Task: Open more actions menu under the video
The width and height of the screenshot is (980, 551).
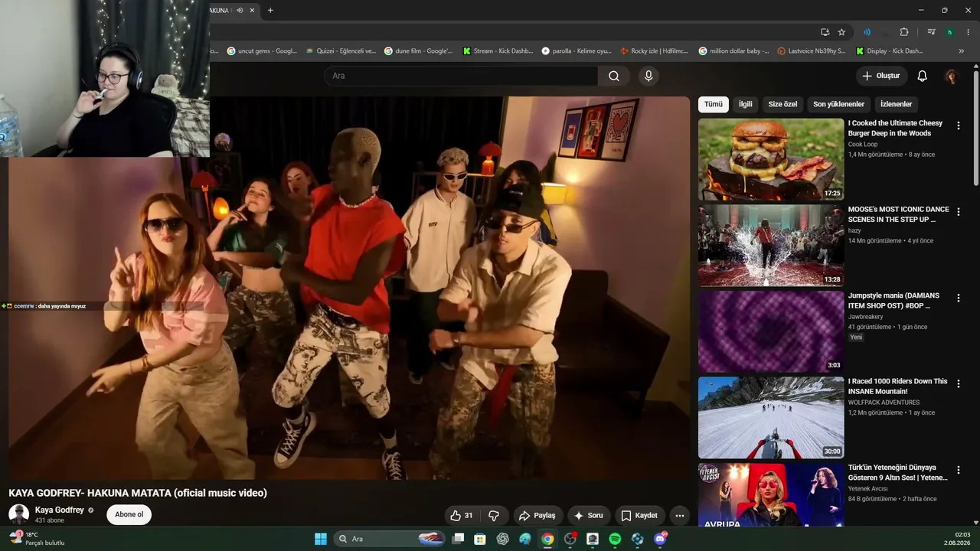Action: point(679,516)
